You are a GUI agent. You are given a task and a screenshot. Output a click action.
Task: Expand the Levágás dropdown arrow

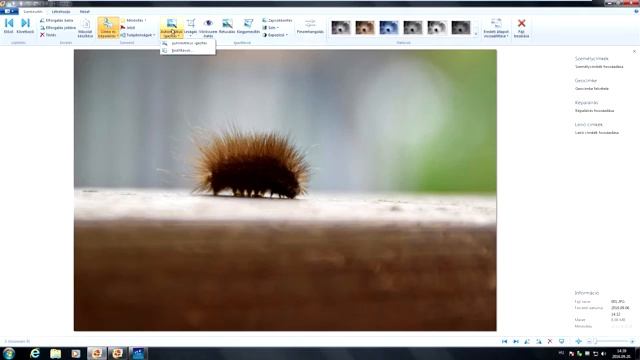[191, 36]
